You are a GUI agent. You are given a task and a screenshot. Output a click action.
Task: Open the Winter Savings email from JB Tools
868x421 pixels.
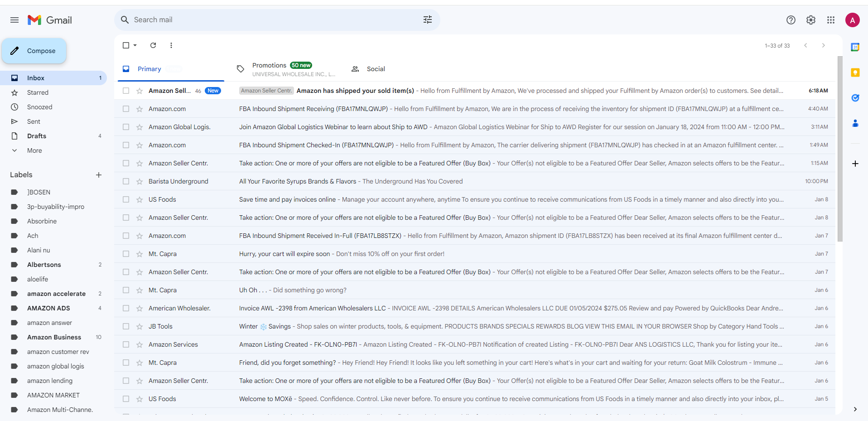coord(475,326)
